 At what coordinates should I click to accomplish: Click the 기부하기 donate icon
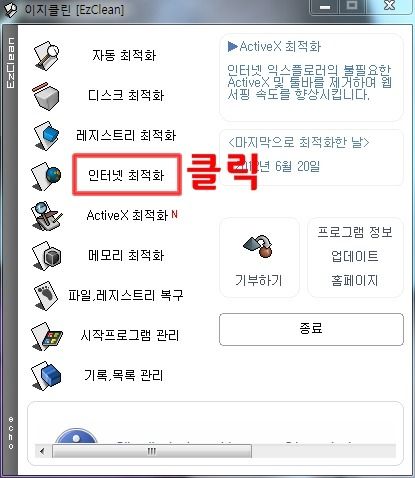258,247
